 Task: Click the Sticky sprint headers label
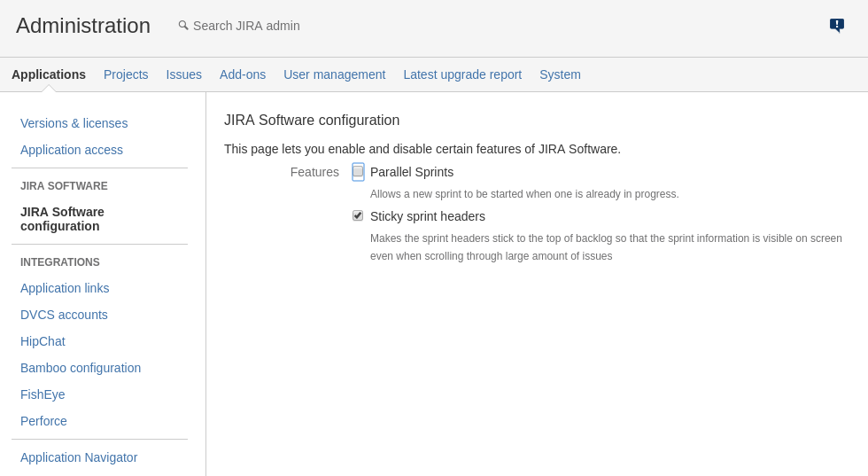click(427, 216)
